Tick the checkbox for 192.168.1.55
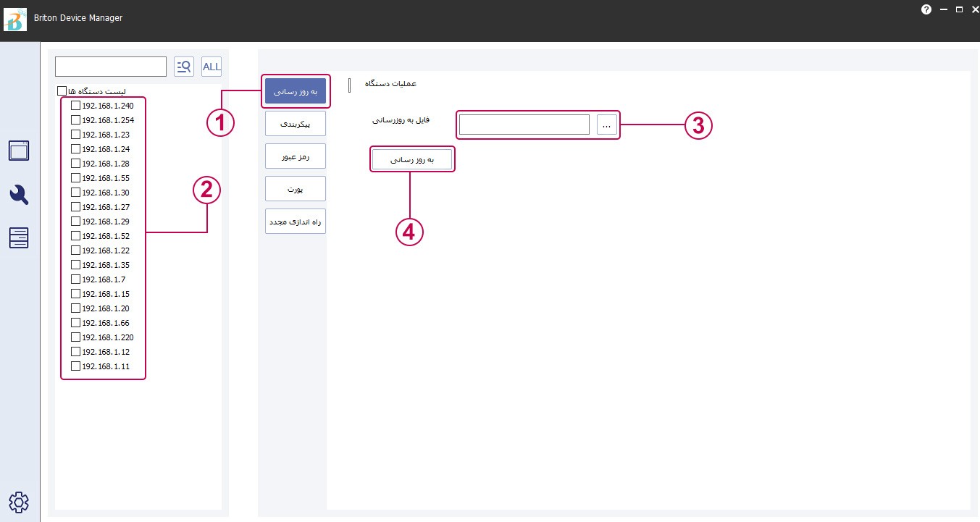Viewport: 980px width, 522px height. pos(75,178)
